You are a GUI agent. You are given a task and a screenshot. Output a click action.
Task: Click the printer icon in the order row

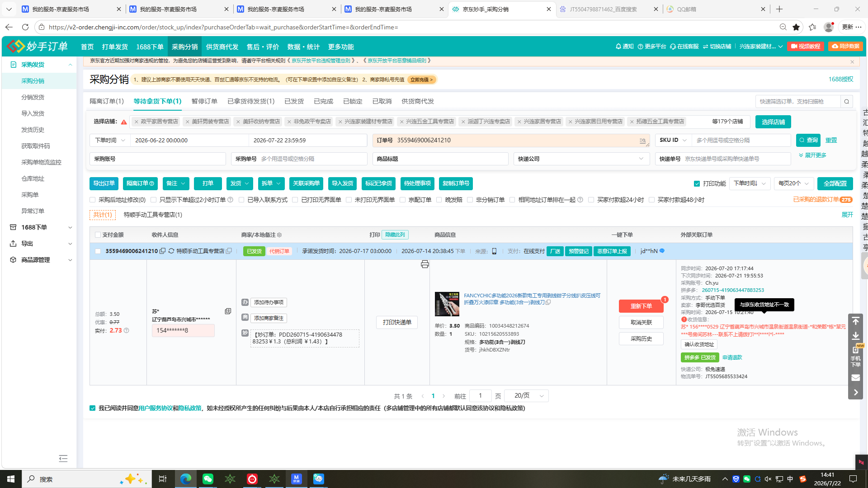[x=425, y=264]
